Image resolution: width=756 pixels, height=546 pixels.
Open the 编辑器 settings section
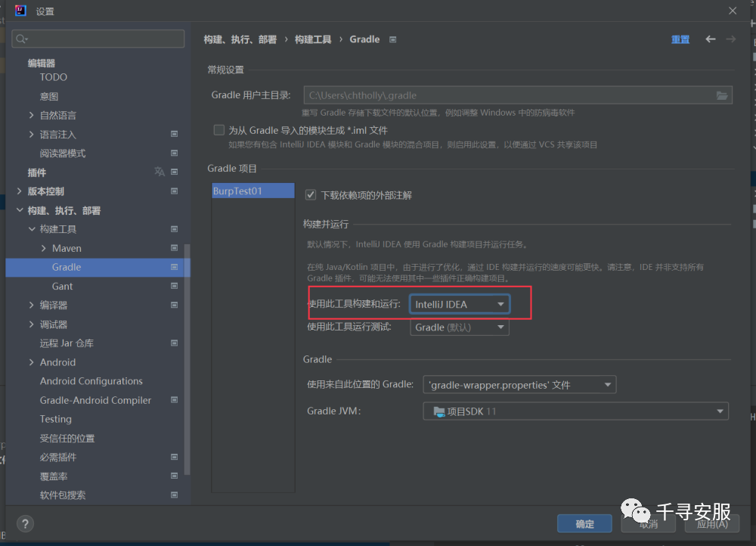tap(42, 63)
